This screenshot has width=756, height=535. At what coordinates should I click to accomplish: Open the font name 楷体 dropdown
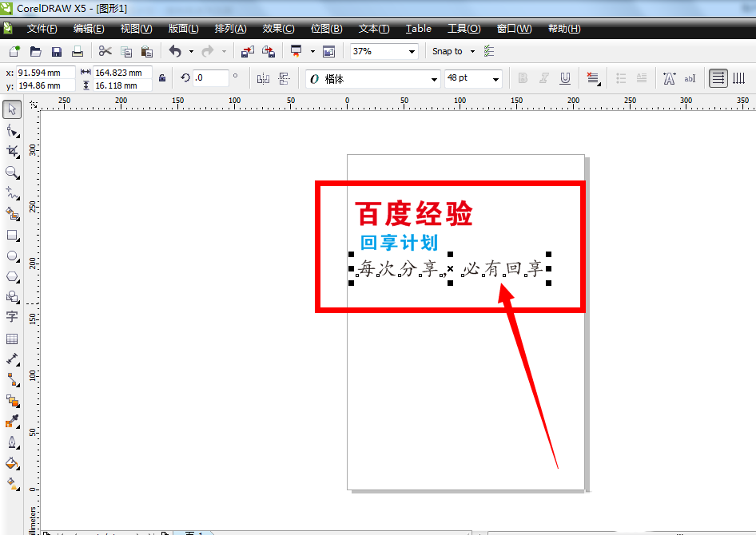tap(434, 79)
